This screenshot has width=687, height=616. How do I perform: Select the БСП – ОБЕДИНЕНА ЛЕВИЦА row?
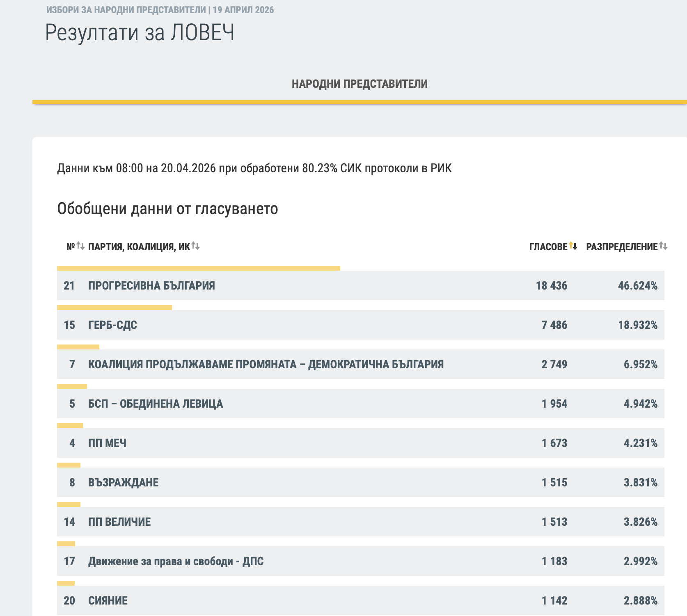156,404
